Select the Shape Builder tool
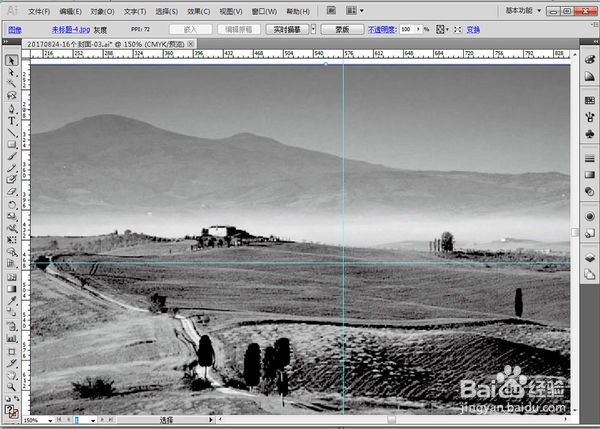The width and height of the screenshot is (600, 429). tap(11, 252)
